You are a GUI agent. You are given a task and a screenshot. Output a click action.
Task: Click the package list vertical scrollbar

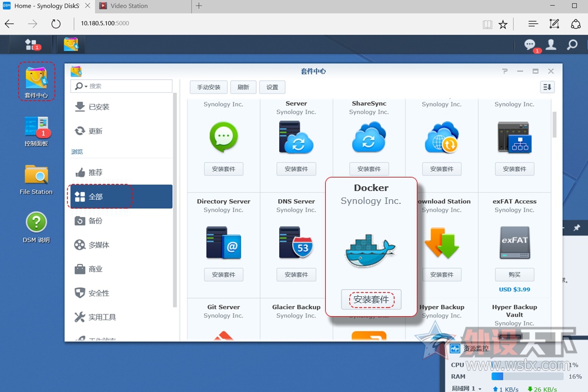(x=554, y=125)
